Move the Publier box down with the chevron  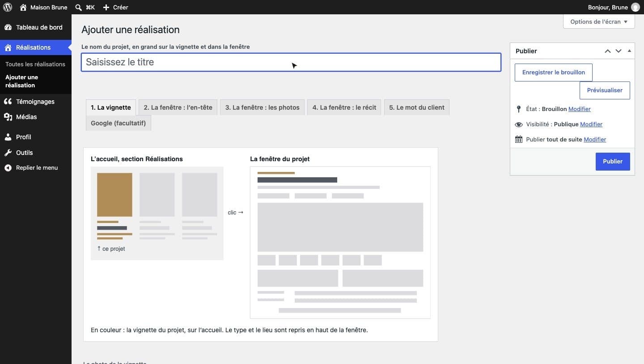tap(619, 51)
